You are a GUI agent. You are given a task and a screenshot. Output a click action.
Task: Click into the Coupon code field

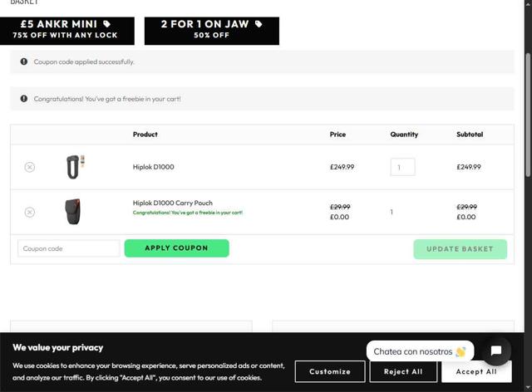(x=69, y=248)
